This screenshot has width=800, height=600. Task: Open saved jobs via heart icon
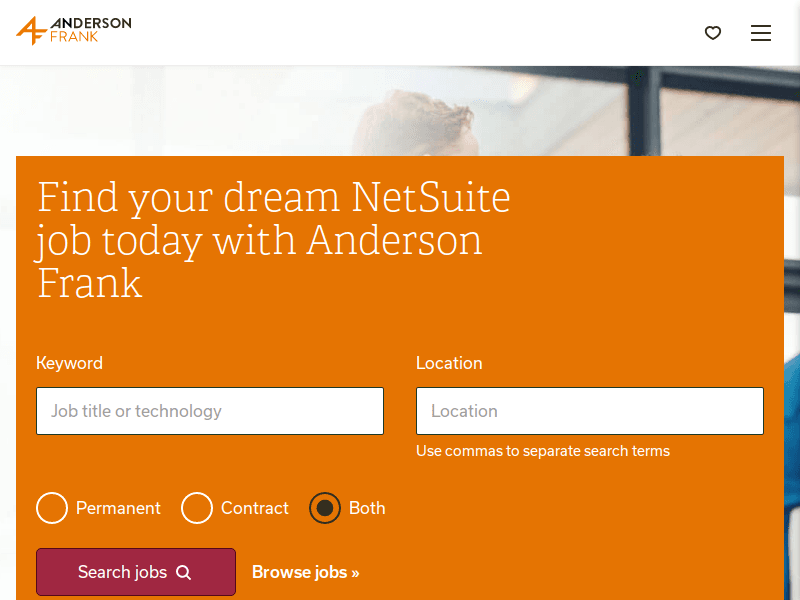pos(713,33)
